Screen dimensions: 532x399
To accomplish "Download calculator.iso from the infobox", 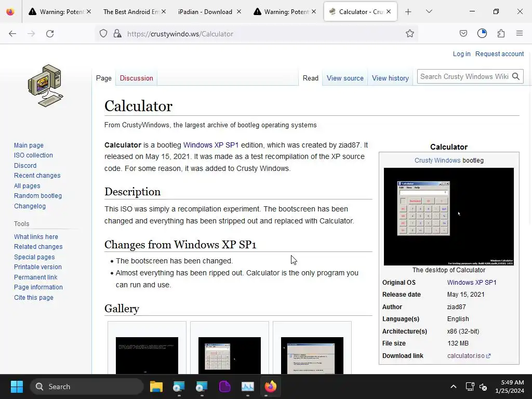I will point(469,355).
